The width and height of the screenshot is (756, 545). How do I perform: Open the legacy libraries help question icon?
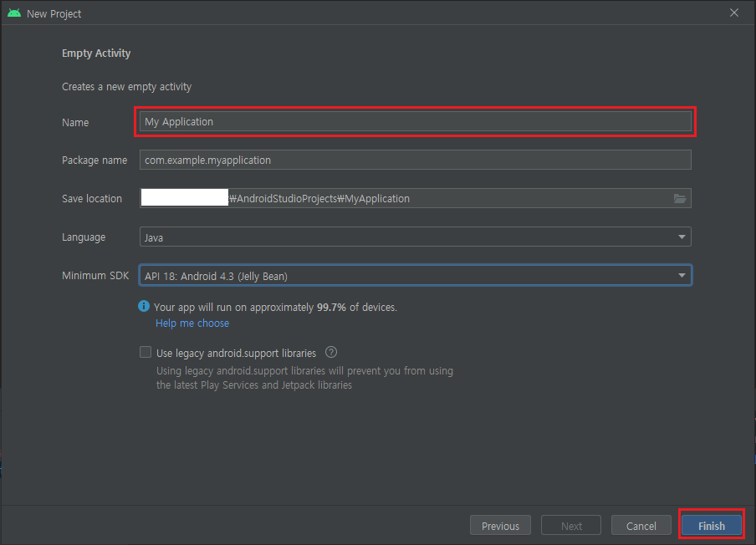tap(331, 352)
